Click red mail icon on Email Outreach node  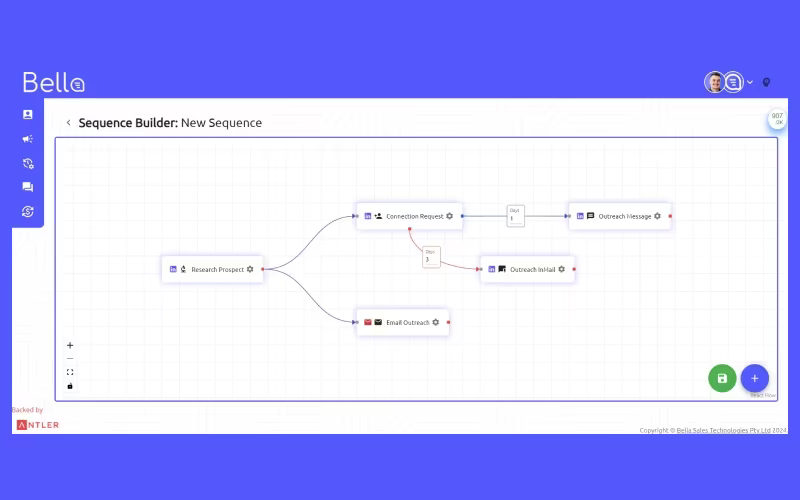click(368, 322)
